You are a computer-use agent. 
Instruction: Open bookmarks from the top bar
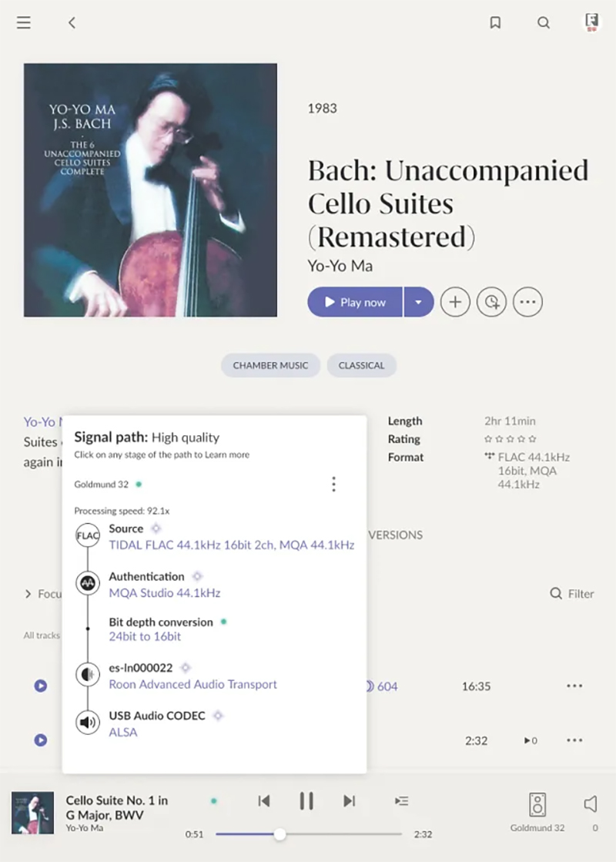click(x=495, y=22)
